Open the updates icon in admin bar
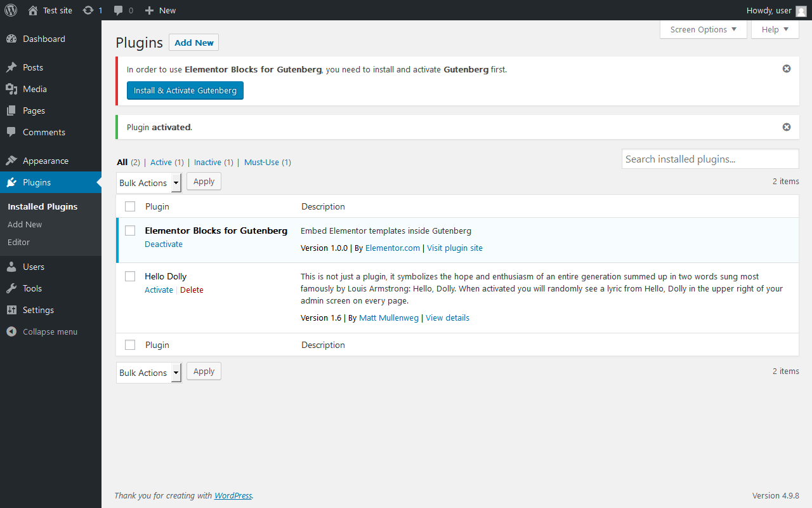Image resolution: width=812 pixels, height=508 pixels. coord(88,10)
